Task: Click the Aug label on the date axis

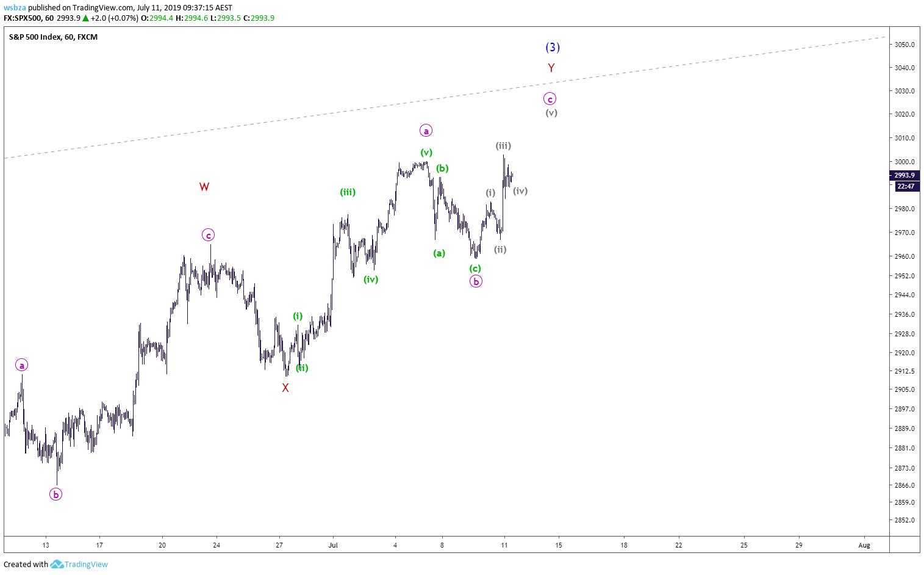Action: point(864,545)
